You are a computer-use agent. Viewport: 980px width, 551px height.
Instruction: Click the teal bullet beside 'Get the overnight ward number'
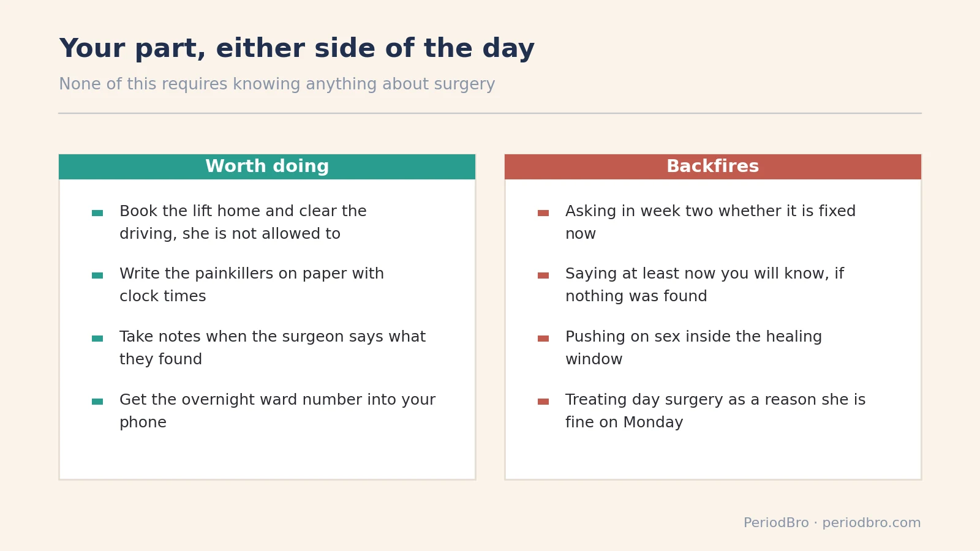click(x=97, y=402)
